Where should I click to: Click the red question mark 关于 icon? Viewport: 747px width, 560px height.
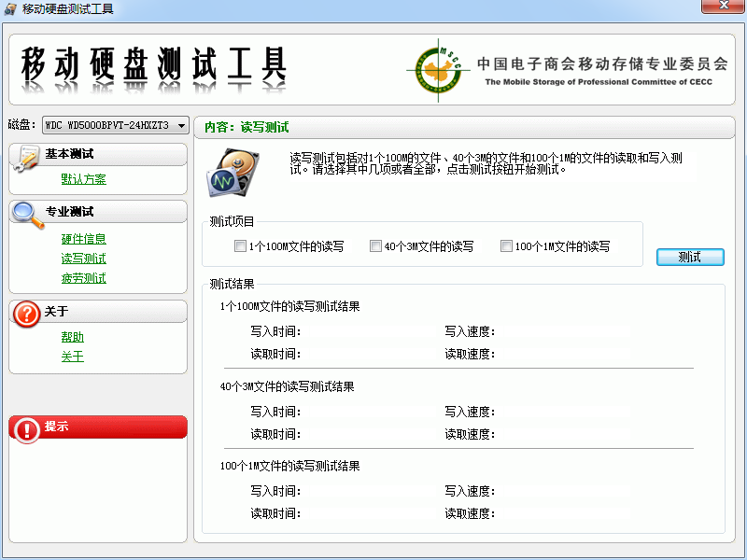tap(26, 314)
